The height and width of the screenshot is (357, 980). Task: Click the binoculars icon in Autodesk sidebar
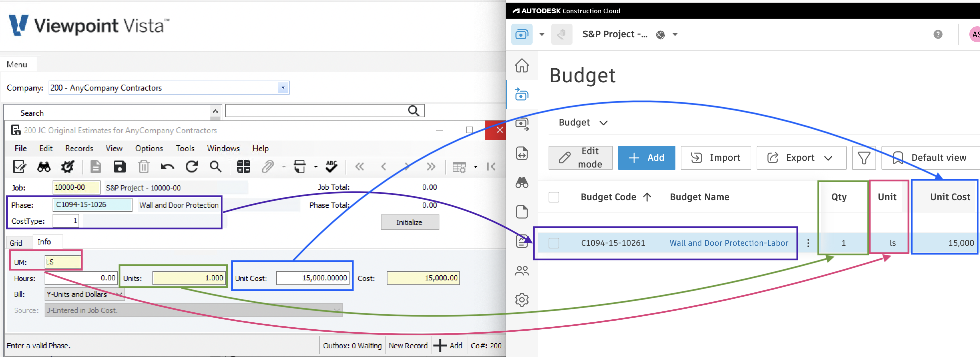coord(522,183)
